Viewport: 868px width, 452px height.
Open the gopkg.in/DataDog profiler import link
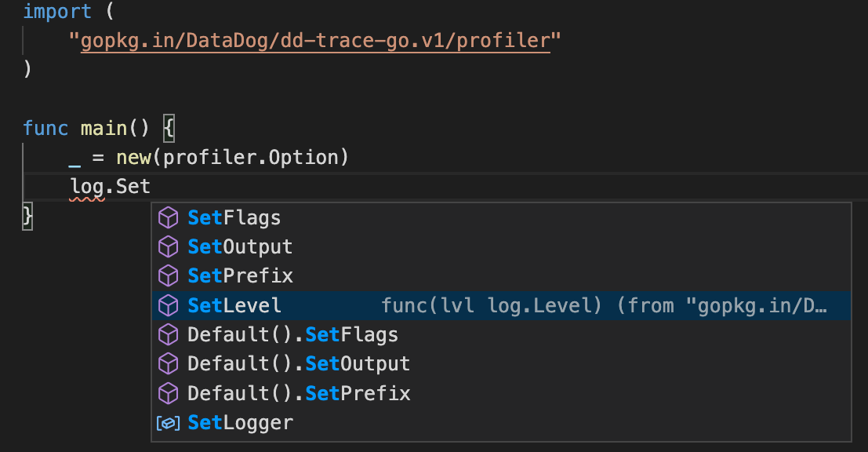[315, 41]
